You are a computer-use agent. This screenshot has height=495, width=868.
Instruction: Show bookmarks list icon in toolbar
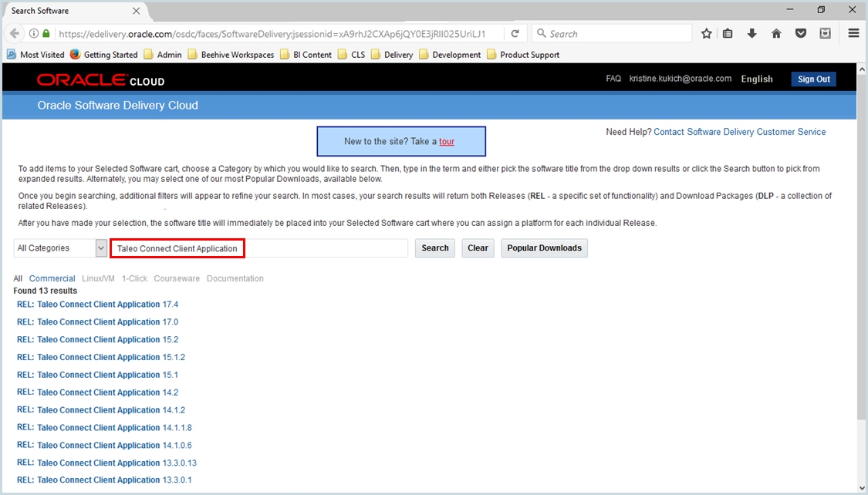(x=728, y=34)
